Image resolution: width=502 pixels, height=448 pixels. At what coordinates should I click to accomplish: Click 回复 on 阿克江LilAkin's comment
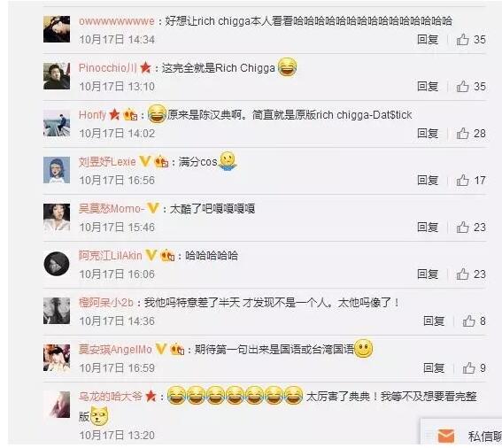click(x=428, y=274)
